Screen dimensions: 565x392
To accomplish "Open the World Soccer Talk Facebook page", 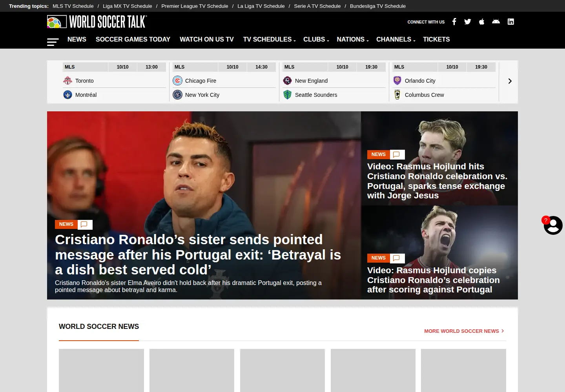I will click(454, 22).
